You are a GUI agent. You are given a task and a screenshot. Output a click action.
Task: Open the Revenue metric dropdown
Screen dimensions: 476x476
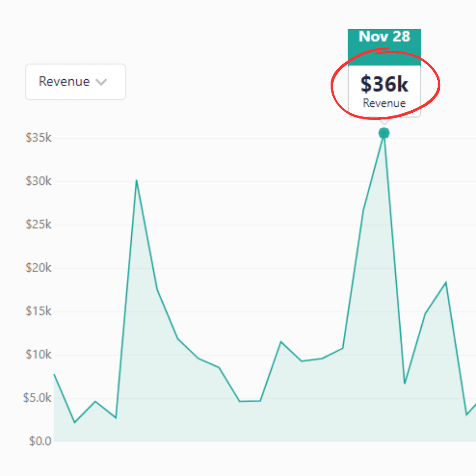tap(75, 82)
